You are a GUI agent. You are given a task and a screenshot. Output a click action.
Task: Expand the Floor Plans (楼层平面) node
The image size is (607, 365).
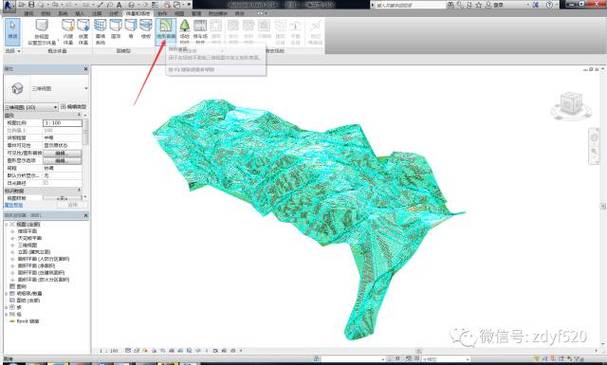coord(12,231)
